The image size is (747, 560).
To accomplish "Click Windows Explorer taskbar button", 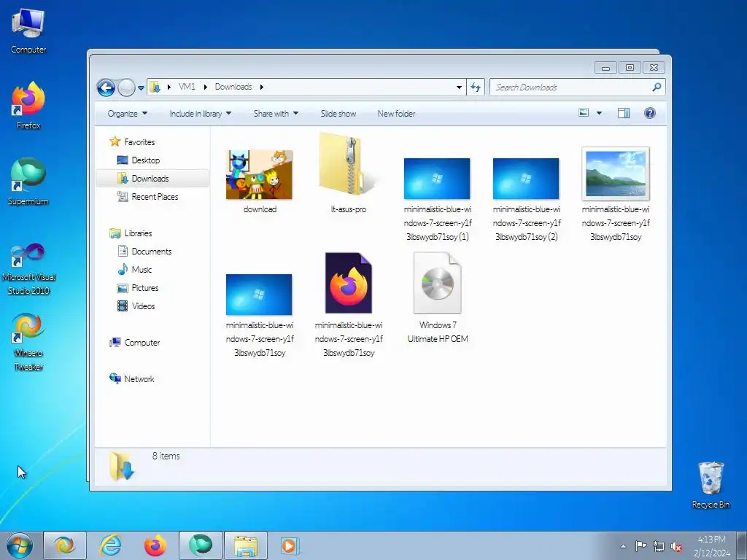I will (x=245, y=545).
